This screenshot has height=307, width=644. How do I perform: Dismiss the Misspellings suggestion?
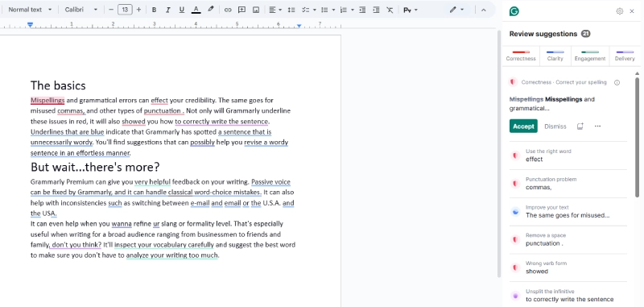[x=555, y=127]
